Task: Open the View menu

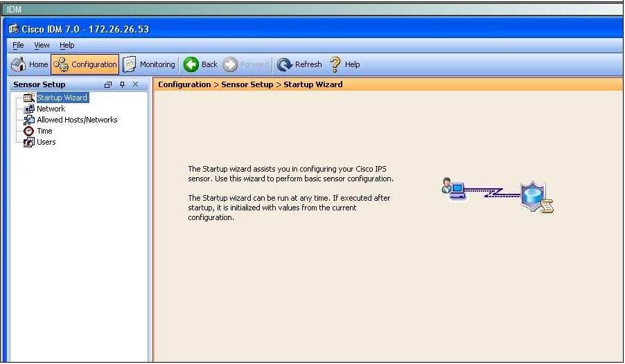Action: point(42,45)
